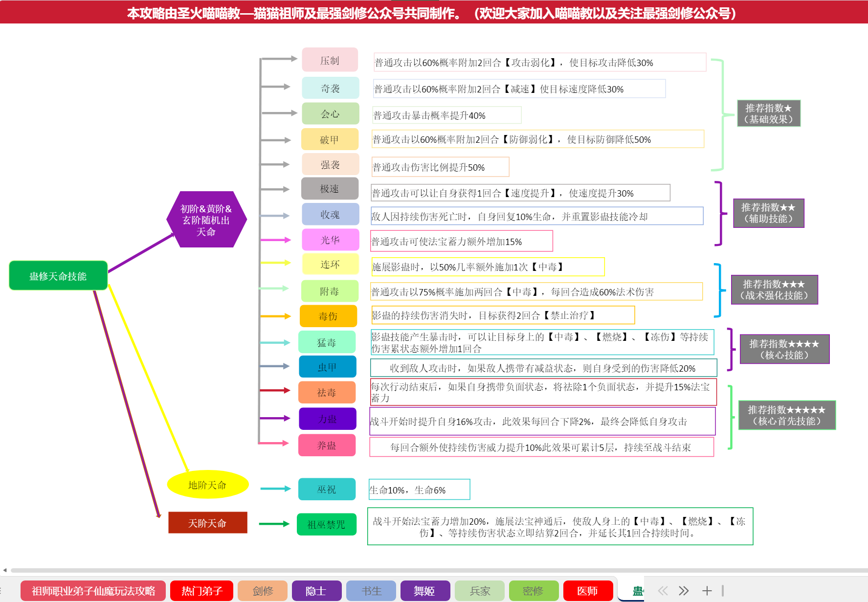Switch to the 医师 sheet tab
Screen dimensions: 868x602
click(587, 591)
